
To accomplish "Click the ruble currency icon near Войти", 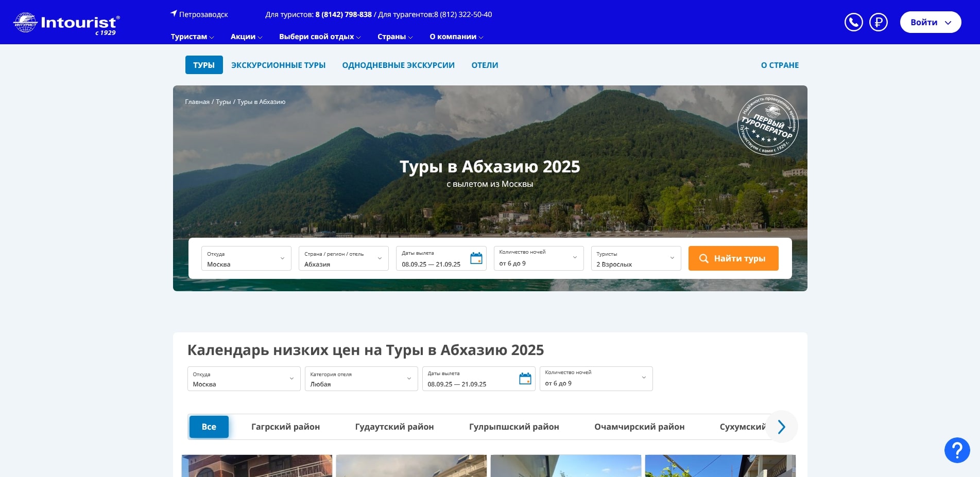I will pos(879,22).
